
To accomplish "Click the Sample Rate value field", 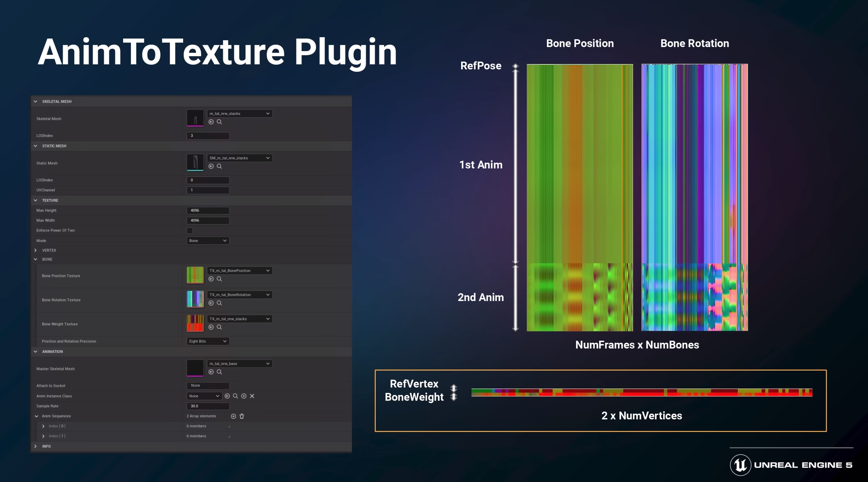I will (x=208, y=406).
